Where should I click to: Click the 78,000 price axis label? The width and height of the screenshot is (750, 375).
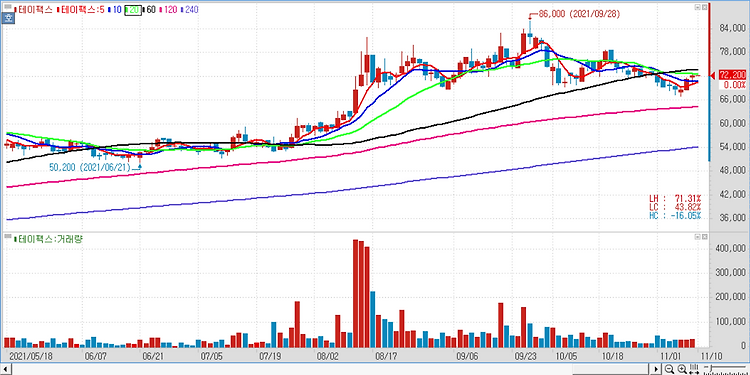tap(732, 52)
